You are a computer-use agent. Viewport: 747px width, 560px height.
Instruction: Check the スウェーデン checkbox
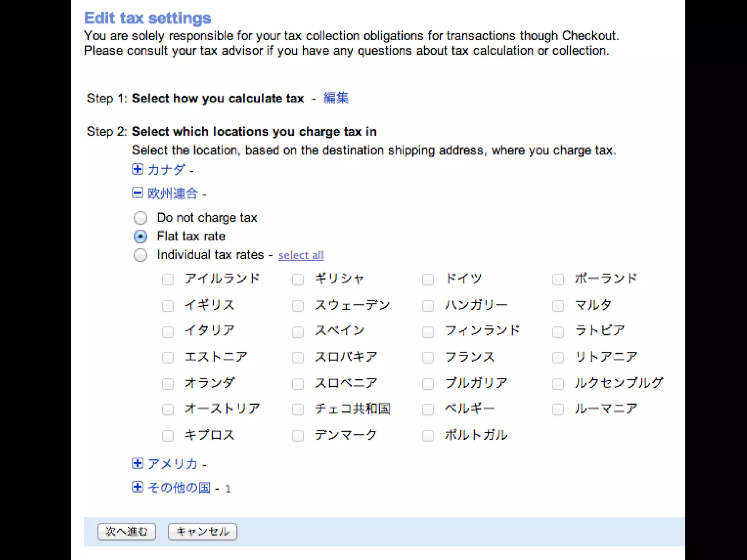pyautogui.click(x=298, y=306)
